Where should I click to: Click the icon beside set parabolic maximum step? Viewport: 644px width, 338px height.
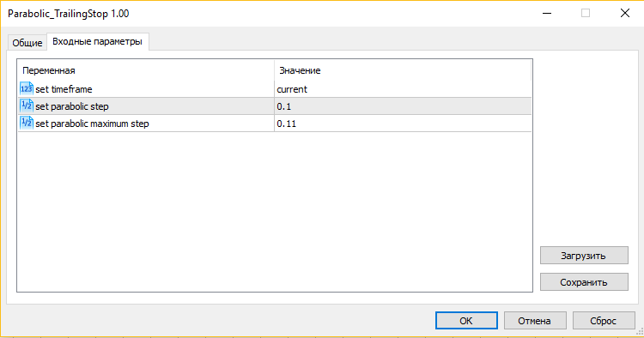click(x=27, y=123)
